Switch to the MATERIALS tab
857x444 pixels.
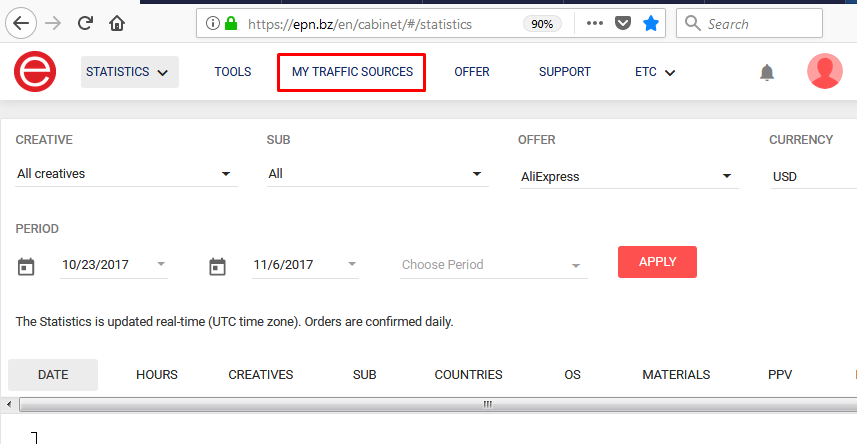(x=676, y=375)
